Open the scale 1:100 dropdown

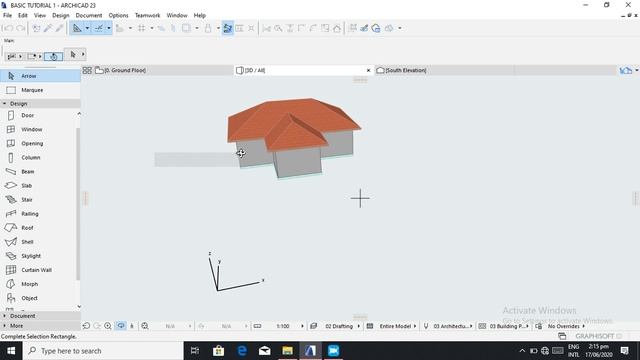[284, 326]
